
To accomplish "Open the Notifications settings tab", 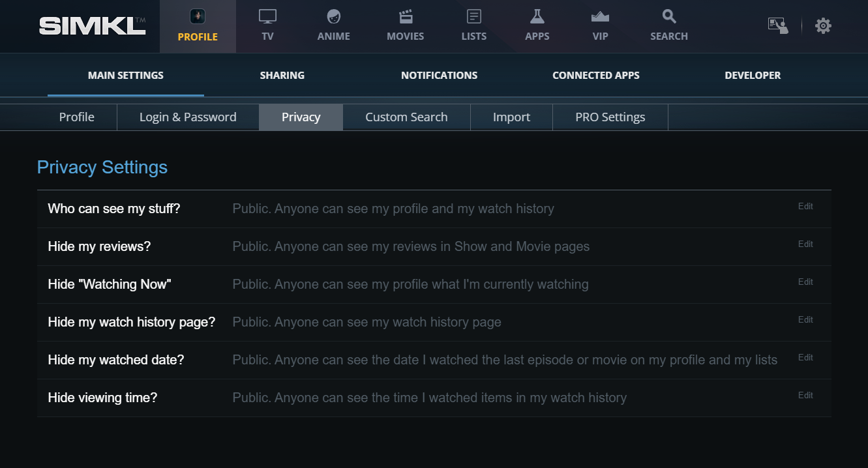I will pyautogui.click(x=439, y=76).
